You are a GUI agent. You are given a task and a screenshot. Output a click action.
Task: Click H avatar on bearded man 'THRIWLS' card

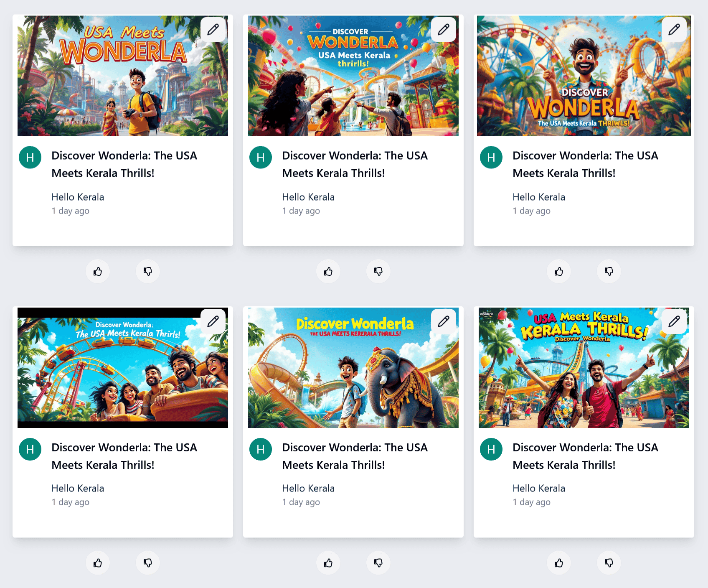click(x=491, y=158)
